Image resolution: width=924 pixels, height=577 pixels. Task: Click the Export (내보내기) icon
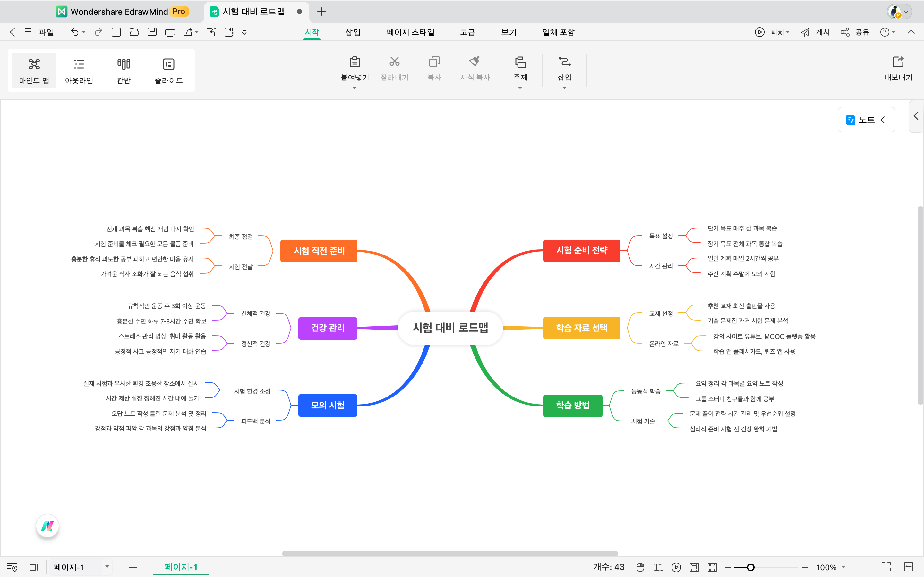pyautogui.click(x=898, y=62)
